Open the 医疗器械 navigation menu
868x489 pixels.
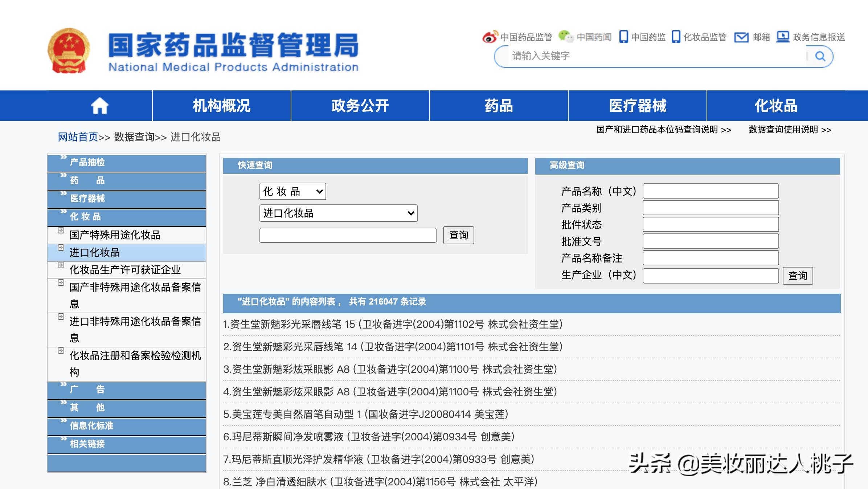click(637, 106)
